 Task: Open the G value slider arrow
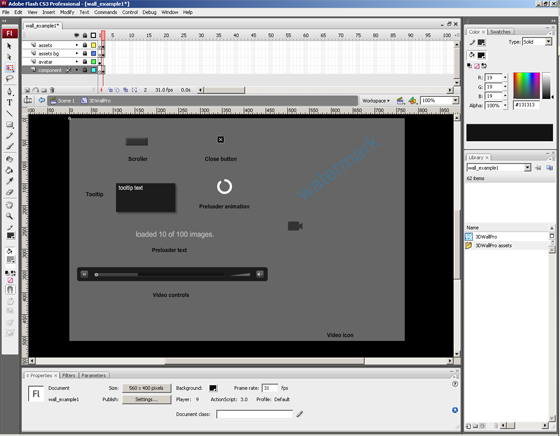click(505, 87)
